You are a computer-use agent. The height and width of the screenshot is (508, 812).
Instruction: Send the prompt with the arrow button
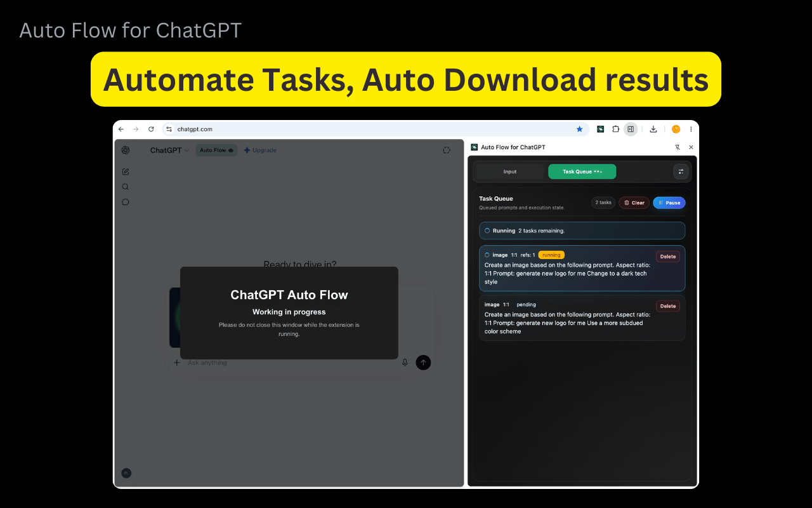click(423, 363)
